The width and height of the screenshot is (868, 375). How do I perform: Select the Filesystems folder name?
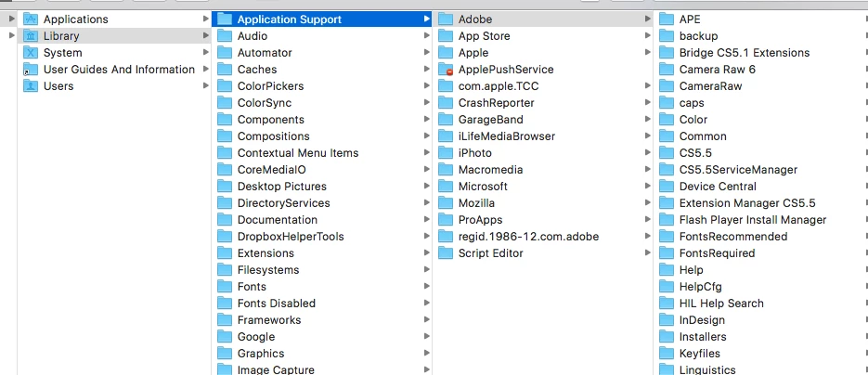click(268, 270)
